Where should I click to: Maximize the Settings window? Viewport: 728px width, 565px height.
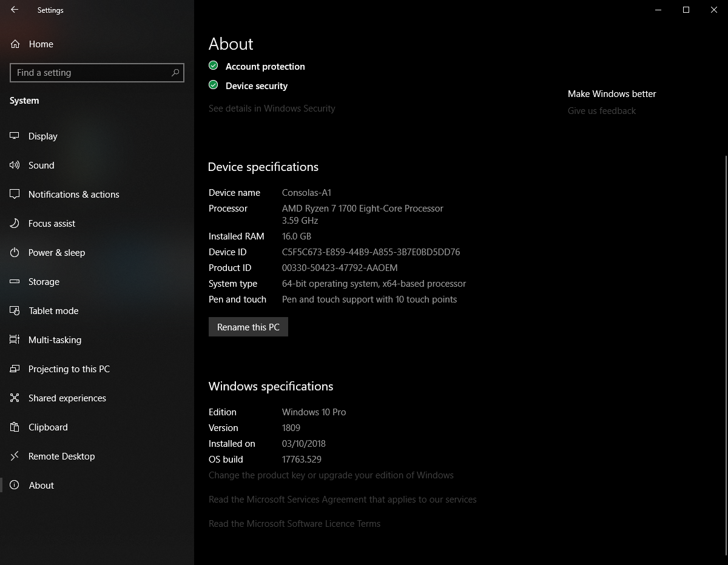686,10
